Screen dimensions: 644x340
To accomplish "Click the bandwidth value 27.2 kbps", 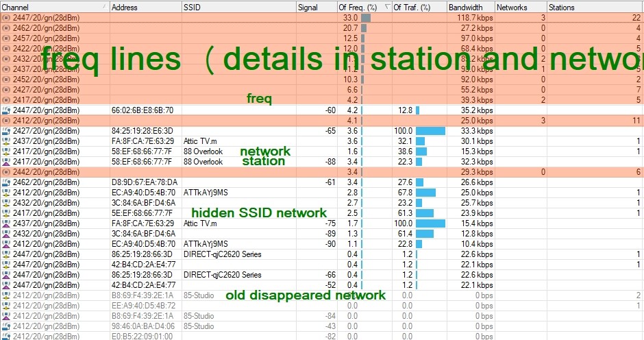I will [477, 28].
